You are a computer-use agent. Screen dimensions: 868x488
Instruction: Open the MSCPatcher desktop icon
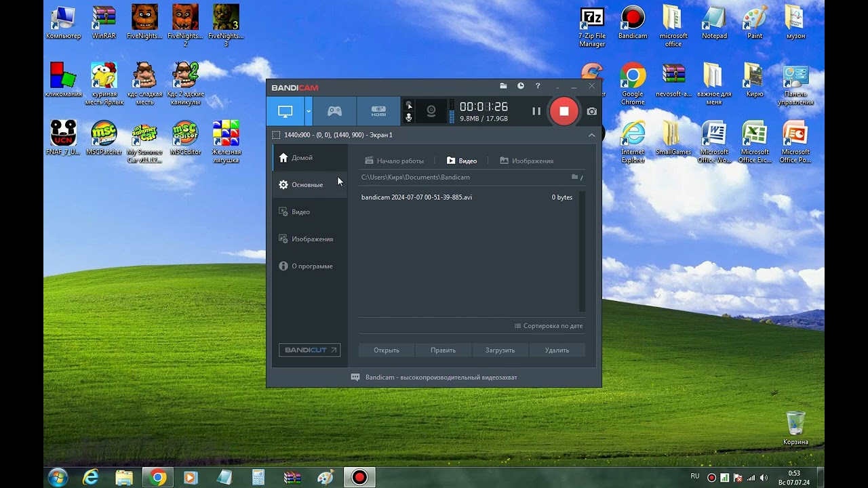click(104, 138)
